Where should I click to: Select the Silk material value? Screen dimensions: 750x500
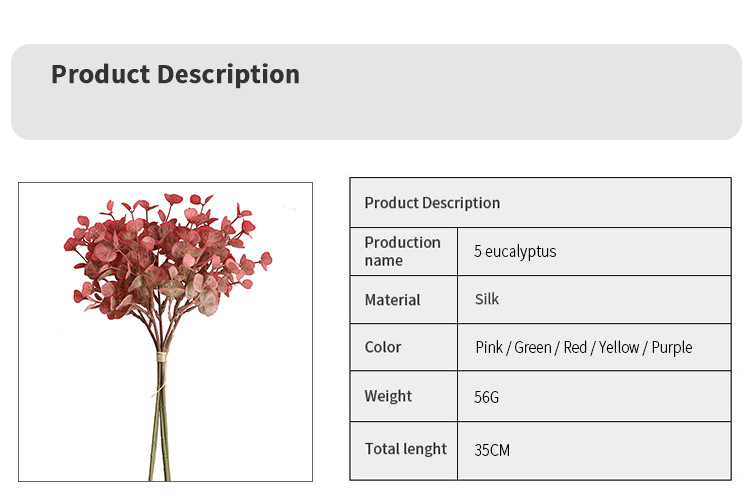coord(487,299)
